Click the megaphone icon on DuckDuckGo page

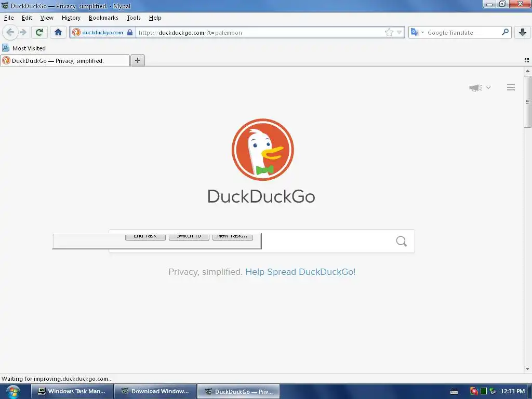(476, 88)
